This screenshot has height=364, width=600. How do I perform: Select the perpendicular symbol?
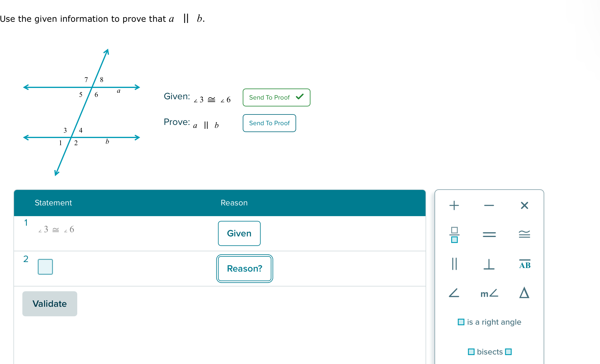point(489,265)
